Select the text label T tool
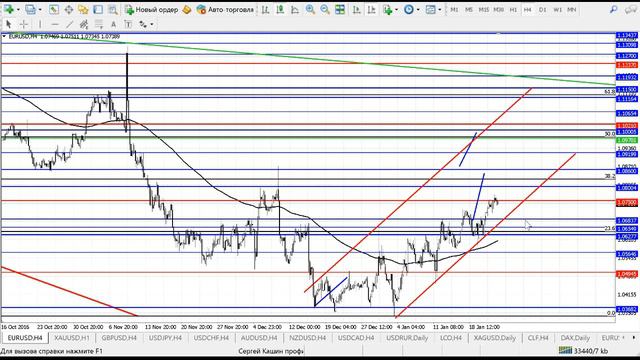Viewport: 640px width, 360px height. (x=128, y=24)
